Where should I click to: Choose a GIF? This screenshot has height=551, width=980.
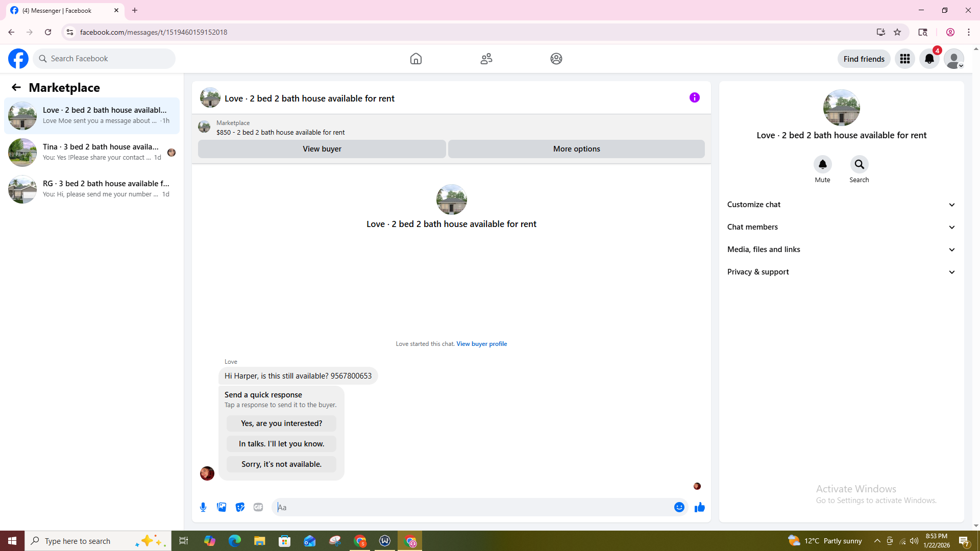pyautogui.click(x=258, y=507)
